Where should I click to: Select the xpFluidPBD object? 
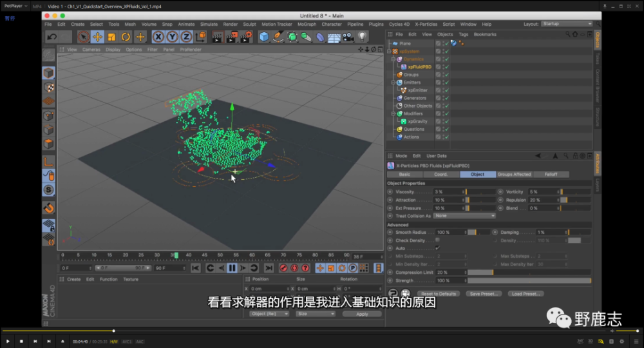point(419,67)
